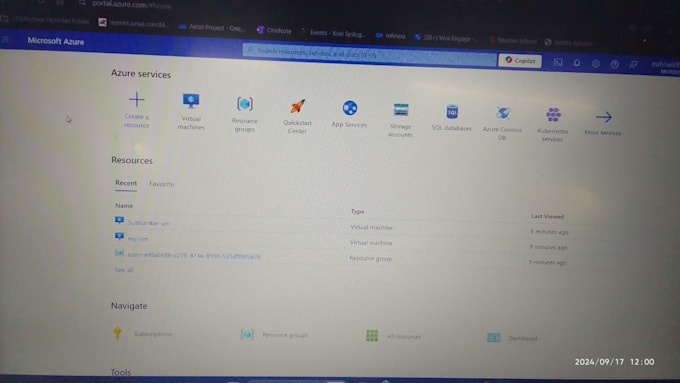Open portal settings gear
Viewport: 680px width, 383px height.
pos(596,64)
